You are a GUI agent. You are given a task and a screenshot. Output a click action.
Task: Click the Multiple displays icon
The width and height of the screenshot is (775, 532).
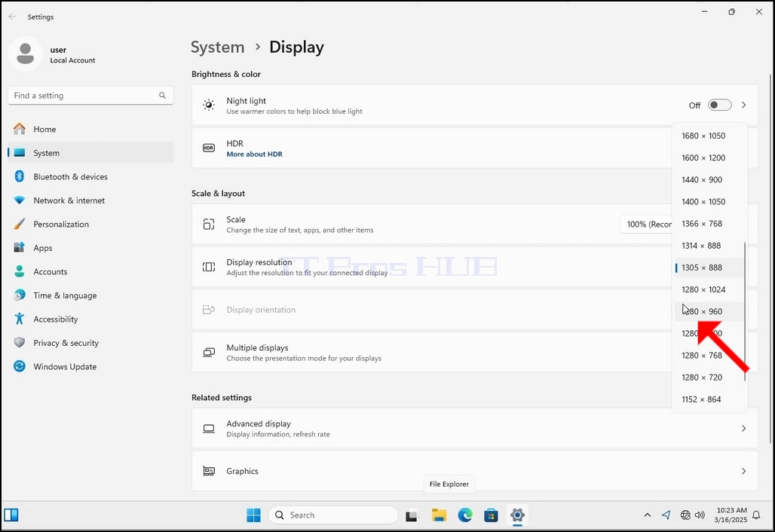click(209, 352)
